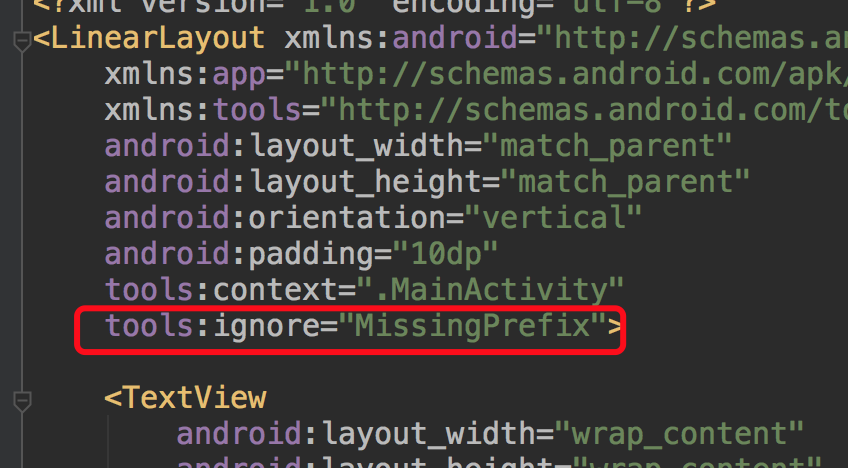Click the LinearLayout closing angle bracket

(615, 327)
